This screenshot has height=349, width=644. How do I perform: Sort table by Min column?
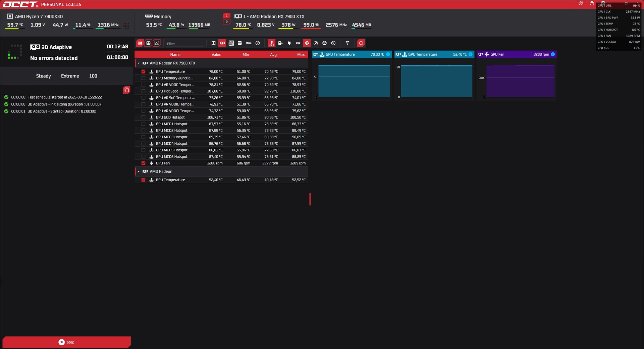coord(246,54)
